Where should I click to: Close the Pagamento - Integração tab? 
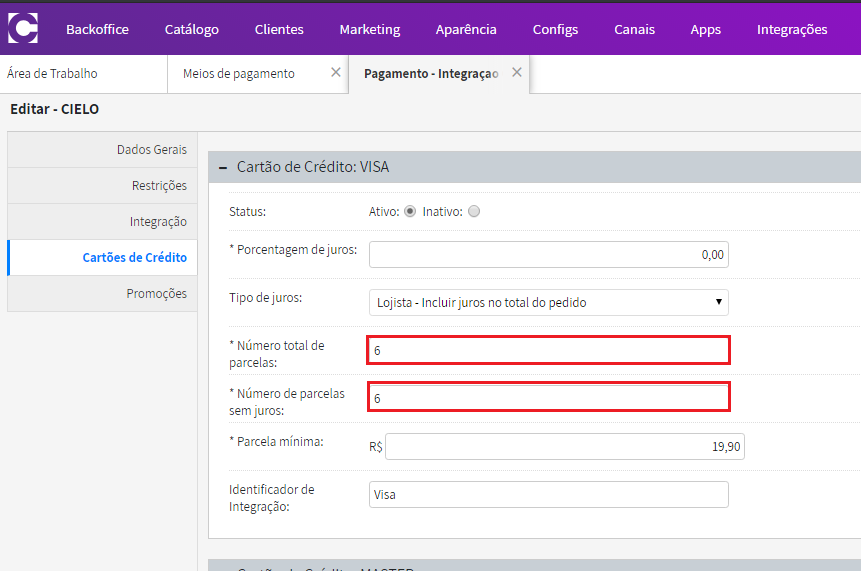click(x=516, y=72)
